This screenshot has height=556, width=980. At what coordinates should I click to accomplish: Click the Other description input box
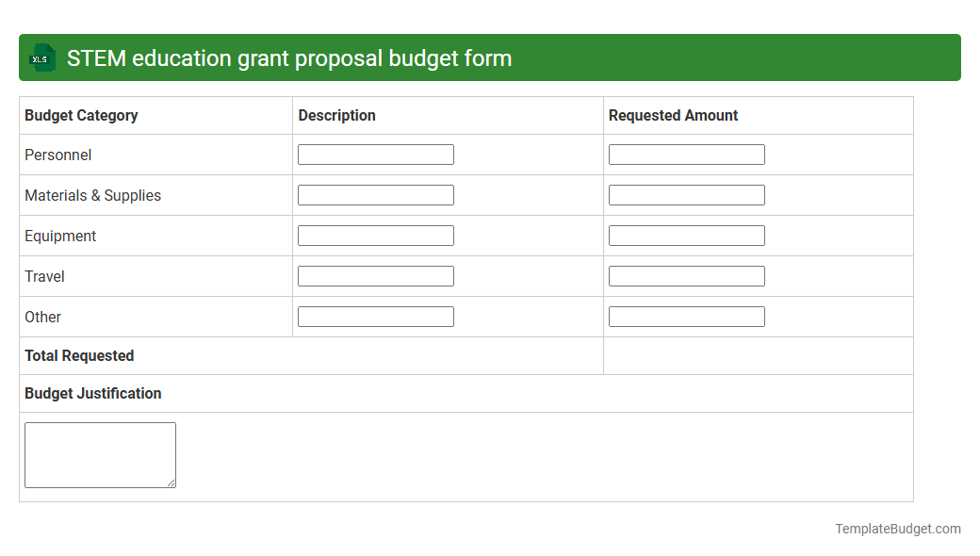[375, 316]
